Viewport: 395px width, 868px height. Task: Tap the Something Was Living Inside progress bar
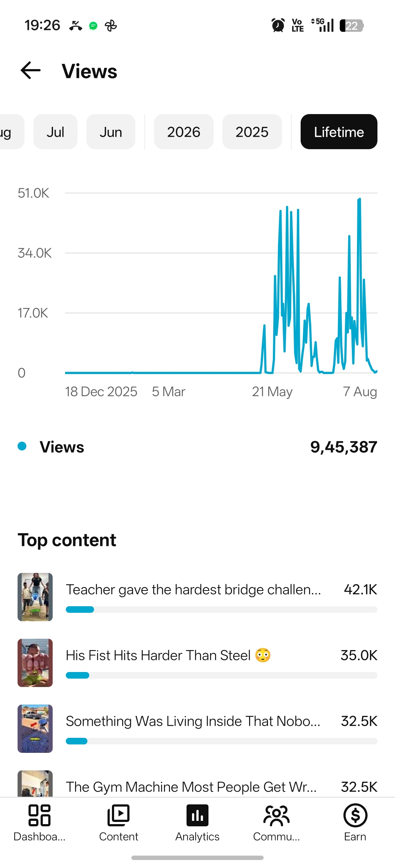221,741
